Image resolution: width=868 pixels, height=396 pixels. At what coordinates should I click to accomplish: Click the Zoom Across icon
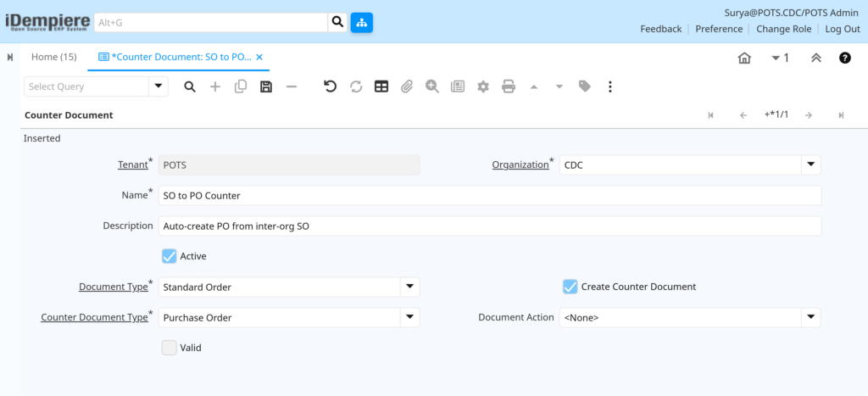(432, 86)
